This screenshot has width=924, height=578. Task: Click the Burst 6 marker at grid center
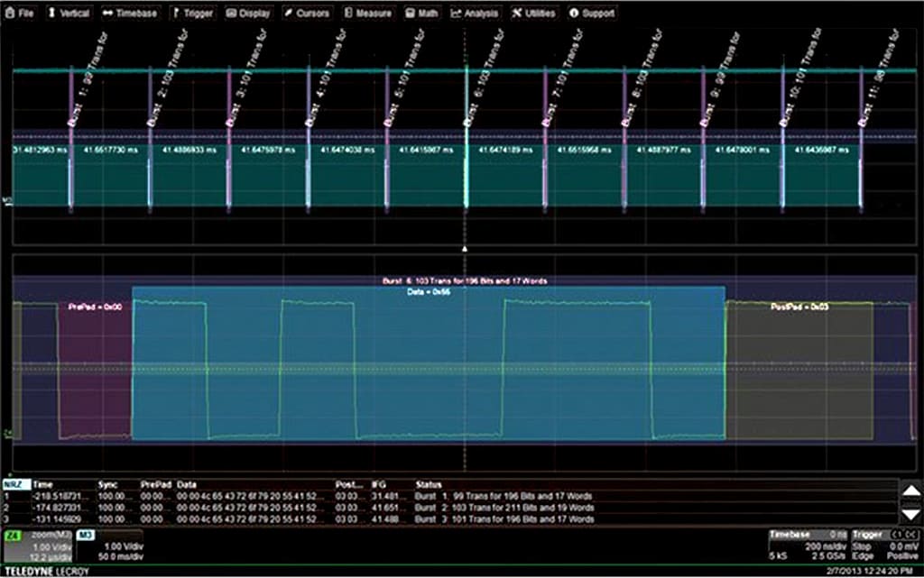click(467, 138)
